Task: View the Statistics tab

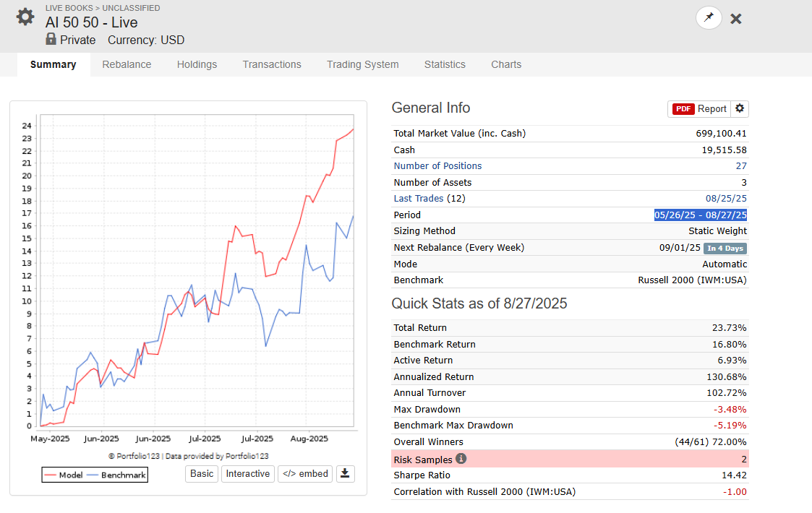Action: [445, 65]
